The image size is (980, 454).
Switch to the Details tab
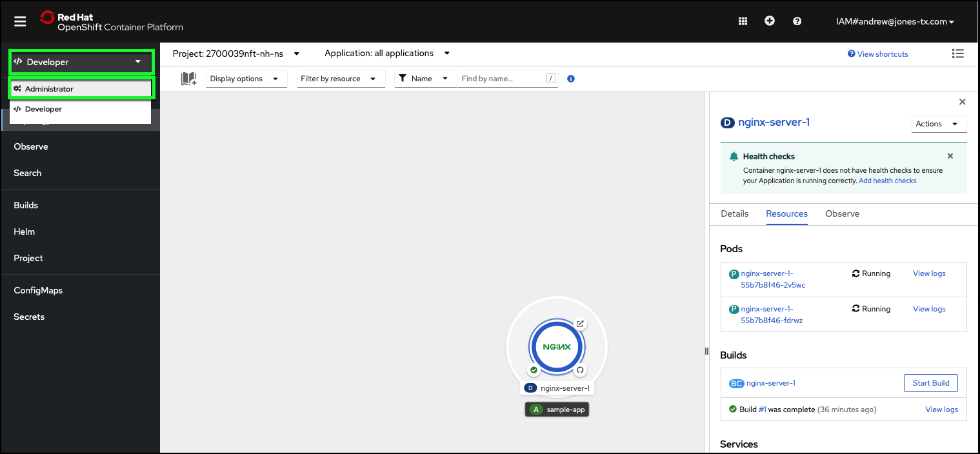(734, 213)
